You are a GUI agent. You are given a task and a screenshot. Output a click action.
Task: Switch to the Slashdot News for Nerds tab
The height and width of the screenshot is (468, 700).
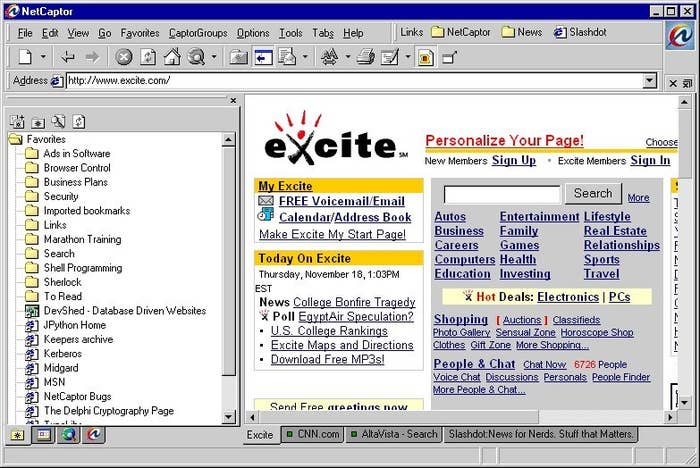(541, 434)
